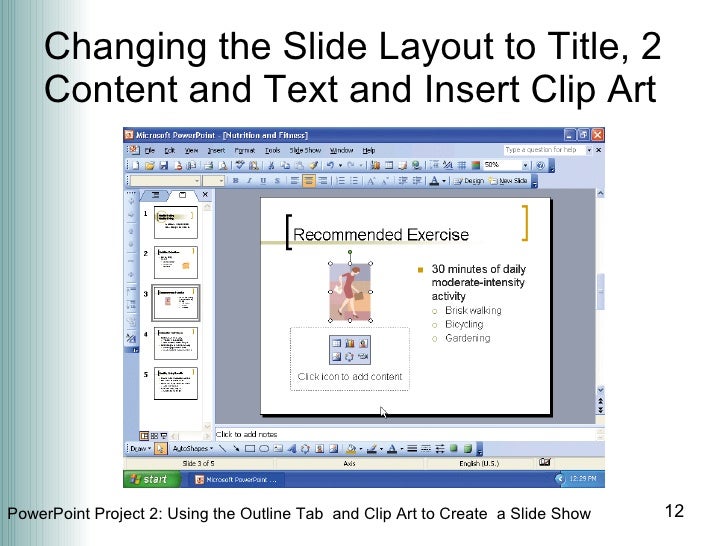728x546 pixels.
Task: Open the Font name combo box
Action: tap(165, 181)
